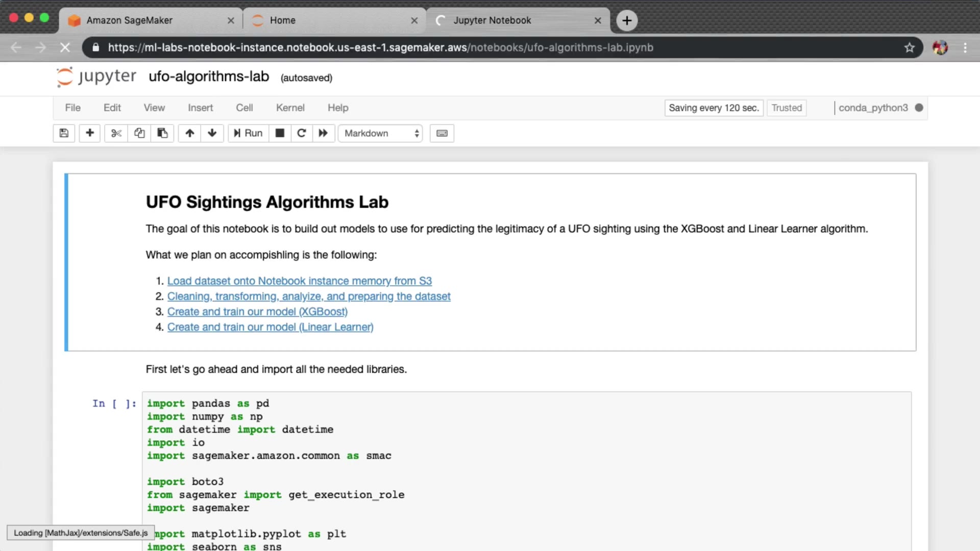The image size is (980, 551).
Task: Open link Create and train our model (XGBoost)
Action: [x=257, y=312]
